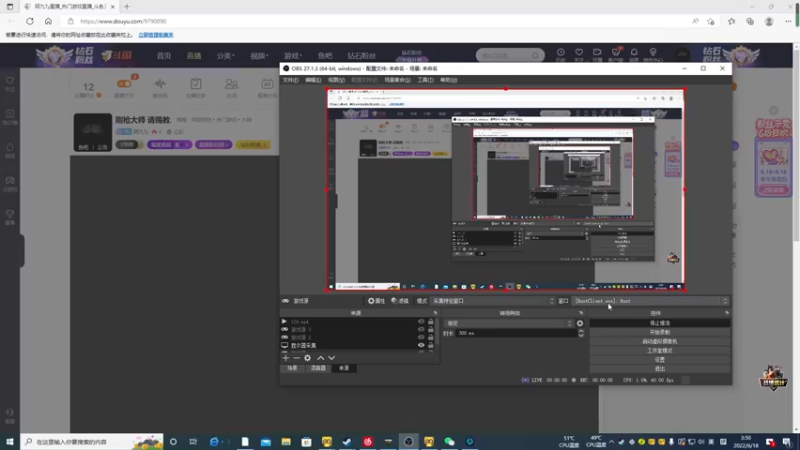The width and height of the screenshot is (800, 450).
Task: Click the 启动虚拟摄像机 virtual camera button
Action: click(660, 341)
